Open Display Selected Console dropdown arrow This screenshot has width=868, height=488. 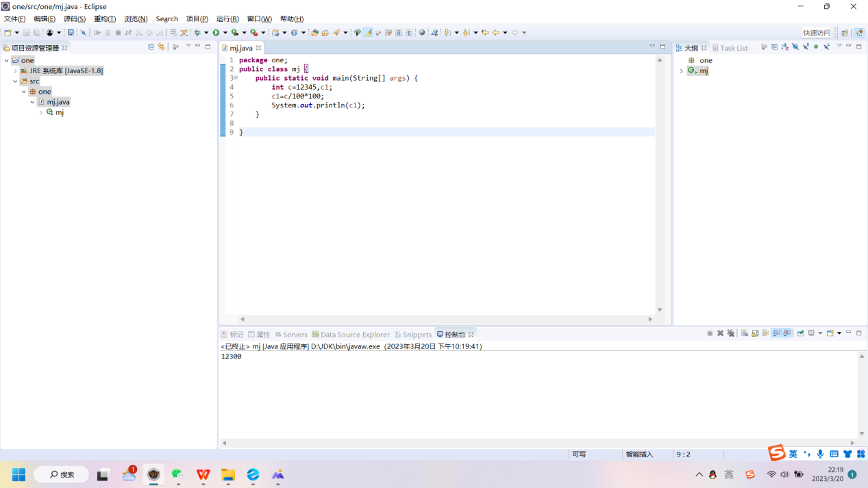click(x=820, y=333)
